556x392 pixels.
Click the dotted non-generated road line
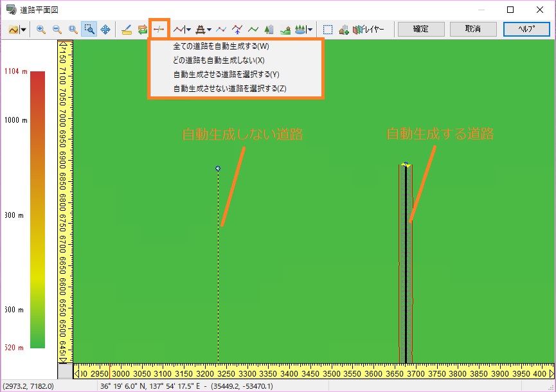click(218, 266)
